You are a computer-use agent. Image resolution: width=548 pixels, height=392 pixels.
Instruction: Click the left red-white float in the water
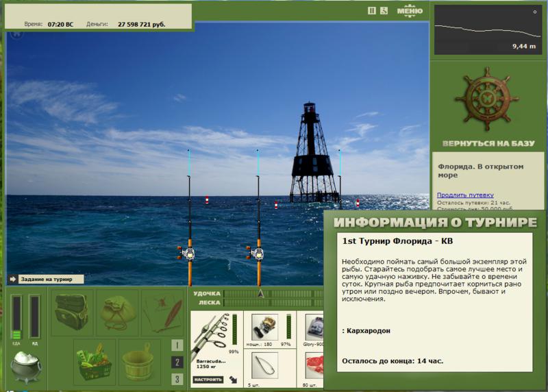207,200
